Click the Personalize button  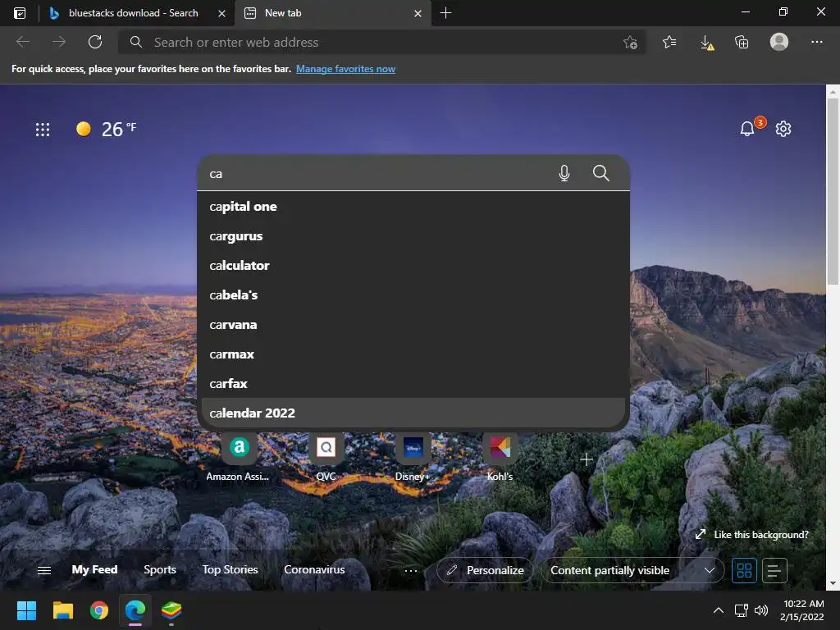click(486, 571)
